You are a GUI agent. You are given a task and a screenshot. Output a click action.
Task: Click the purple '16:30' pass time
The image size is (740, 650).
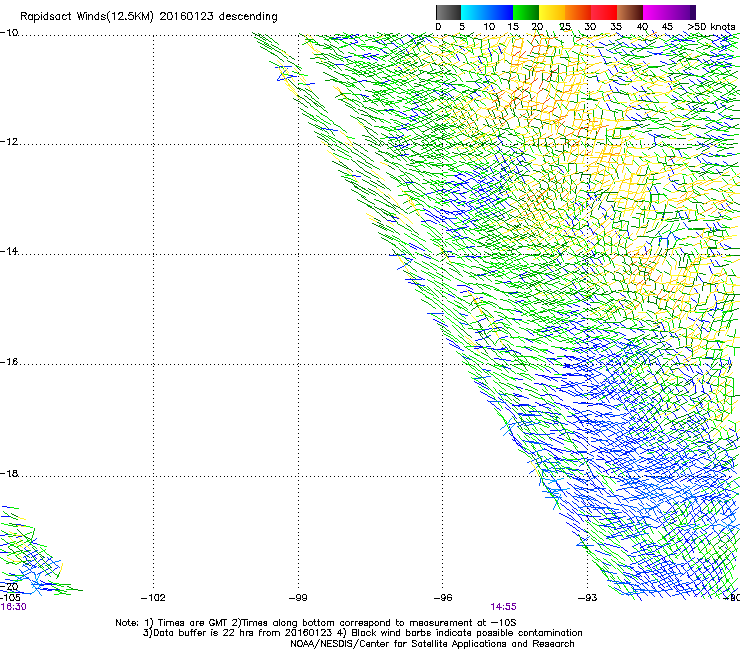click(13, 607)
